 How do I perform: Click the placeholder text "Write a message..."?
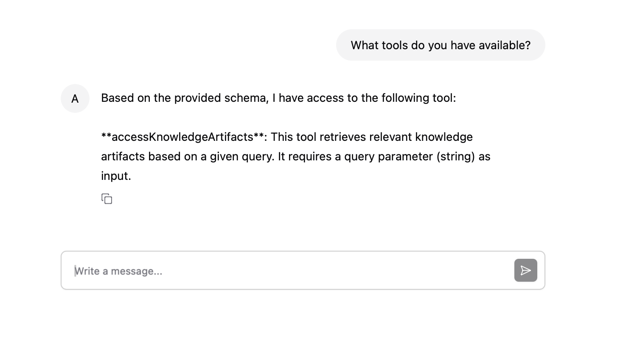click(x=118, y=271)
